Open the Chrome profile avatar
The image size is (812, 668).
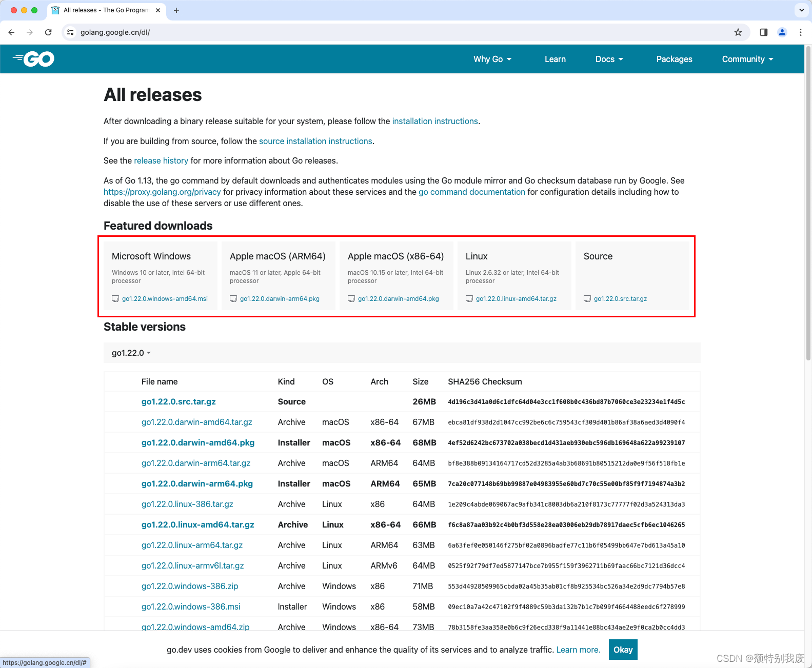[782, 32]
